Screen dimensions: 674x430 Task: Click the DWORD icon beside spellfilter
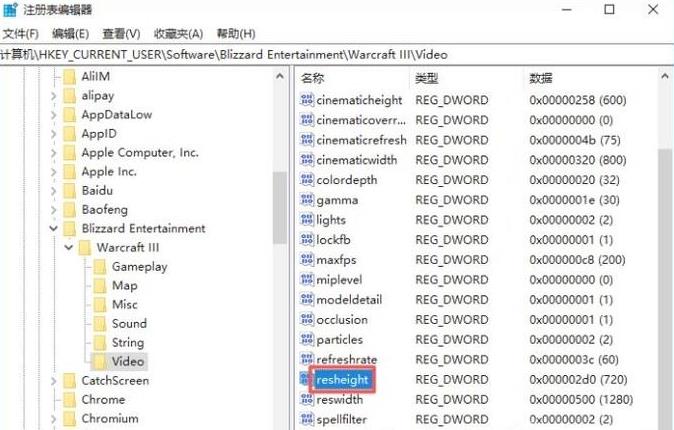coord(307,419)
